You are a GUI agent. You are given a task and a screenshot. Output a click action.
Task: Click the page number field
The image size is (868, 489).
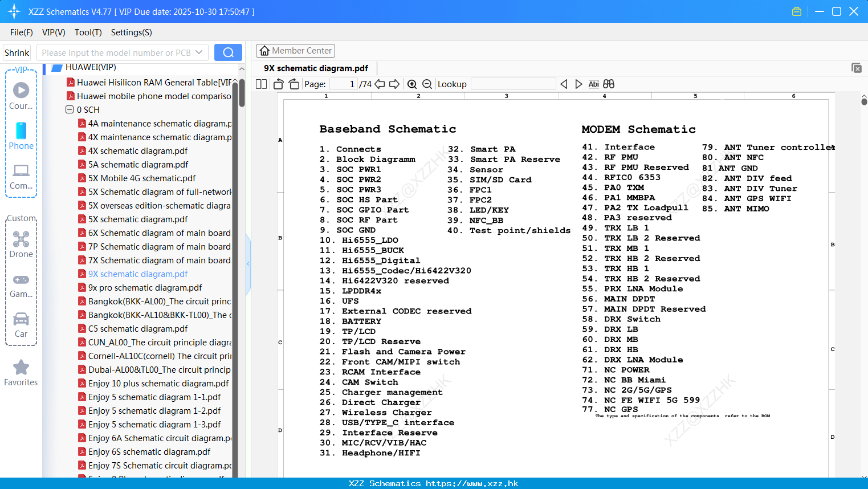[344, 84]
